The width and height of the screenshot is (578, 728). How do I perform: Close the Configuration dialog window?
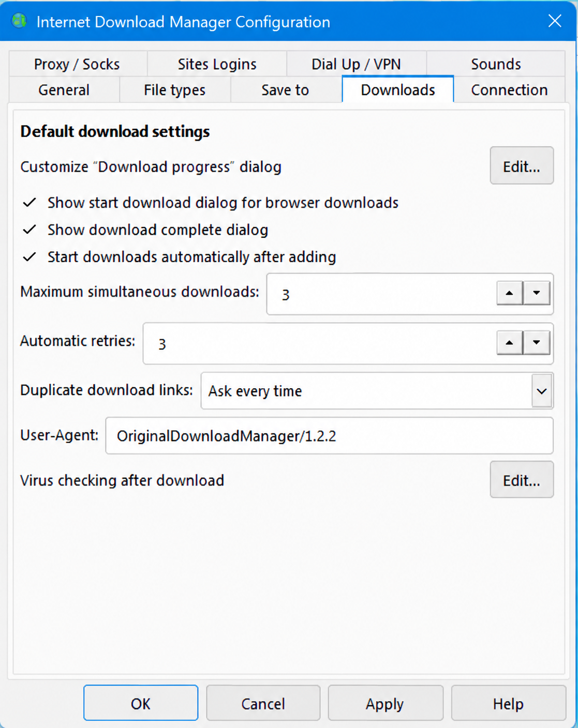555,21
